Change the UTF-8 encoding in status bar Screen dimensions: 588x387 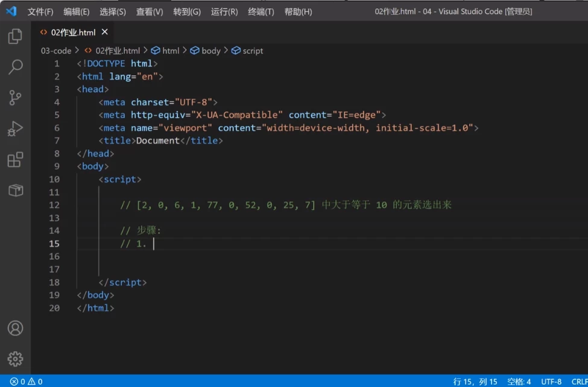551,381
